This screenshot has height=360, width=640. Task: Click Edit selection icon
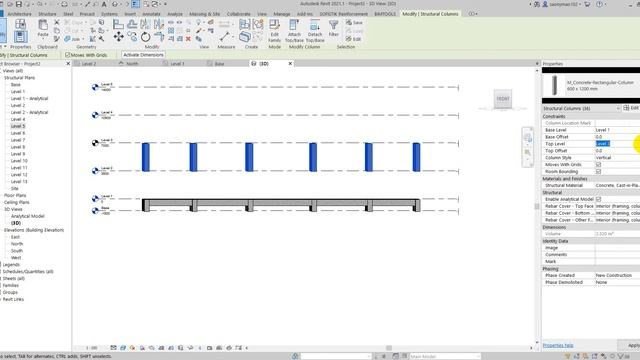point(353,39)
